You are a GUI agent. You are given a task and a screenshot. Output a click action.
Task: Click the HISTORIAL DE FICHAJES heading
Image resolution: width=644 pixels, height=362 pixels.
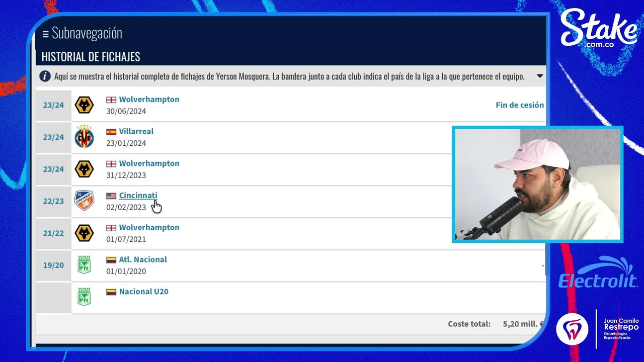coord(91,57)
